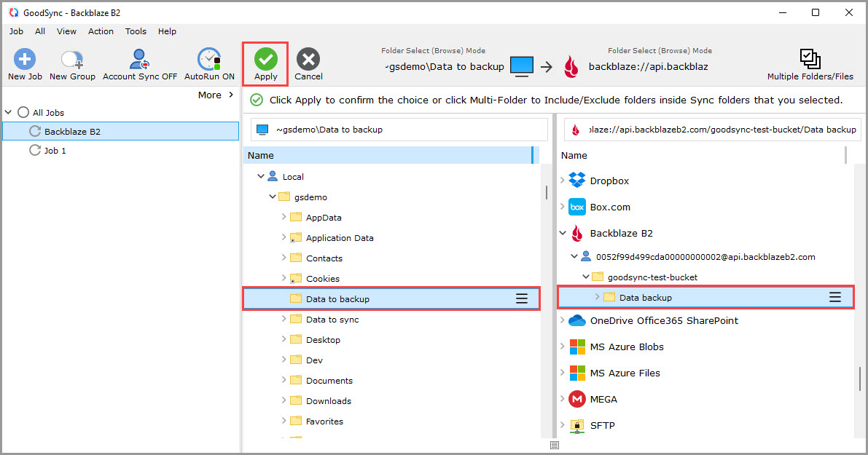
Task: Expand the Documents folder
Action: tap(284, 381)
